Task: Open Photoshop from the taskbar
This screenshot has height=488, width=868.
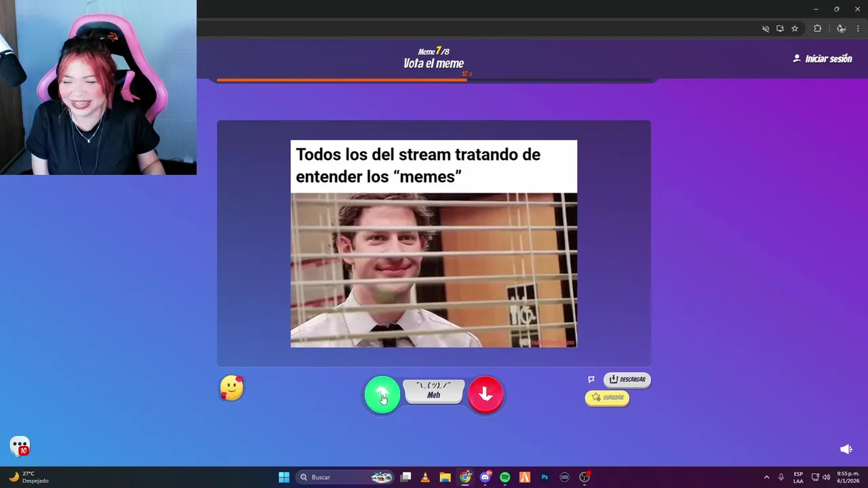Action: [x=545, y=477]
